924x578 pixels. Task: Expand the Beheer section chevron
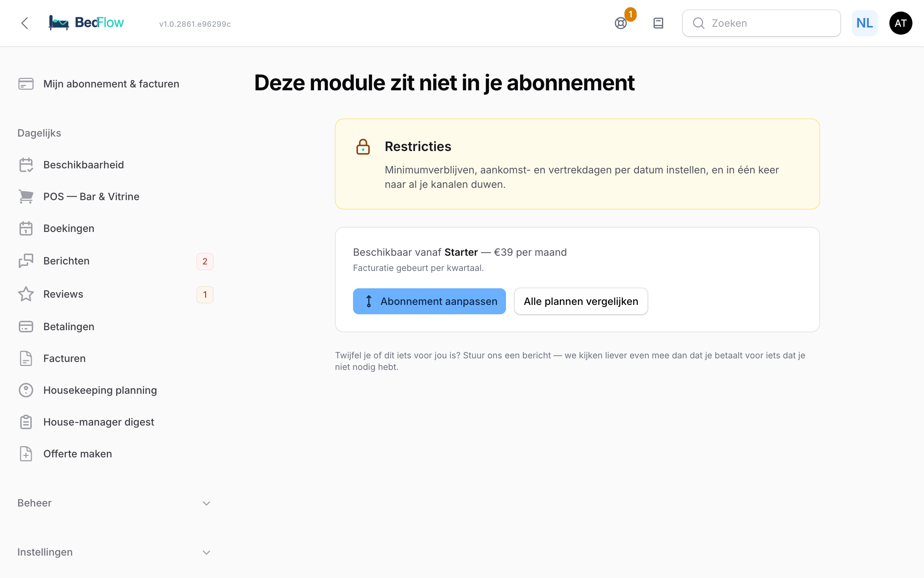[x=206, y=503]
